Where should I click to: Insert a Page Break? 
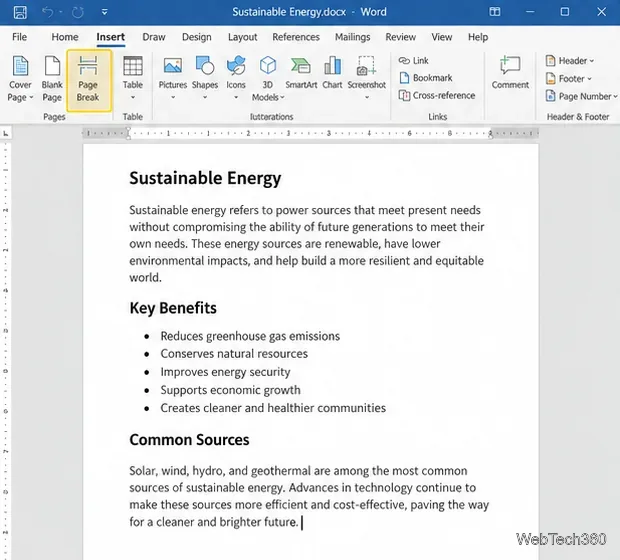pyautogui.click(x=88, y=79)
